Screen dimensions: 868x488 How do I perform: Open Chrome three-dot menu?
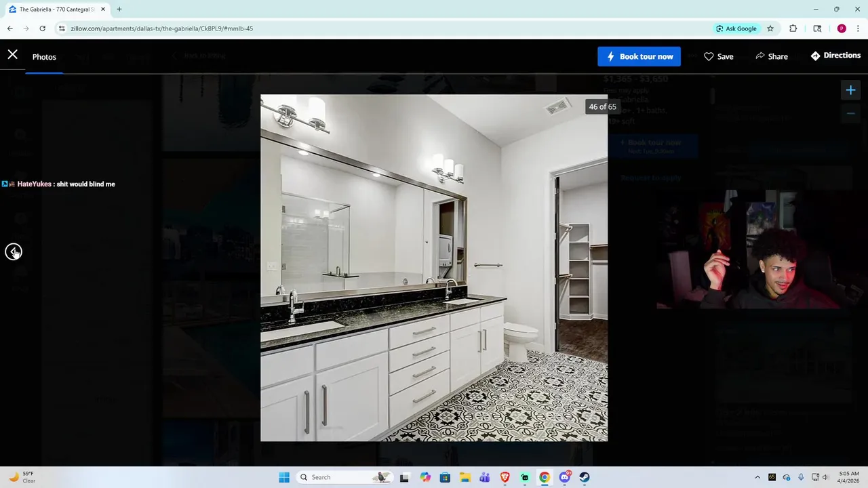tap(858, 28)
